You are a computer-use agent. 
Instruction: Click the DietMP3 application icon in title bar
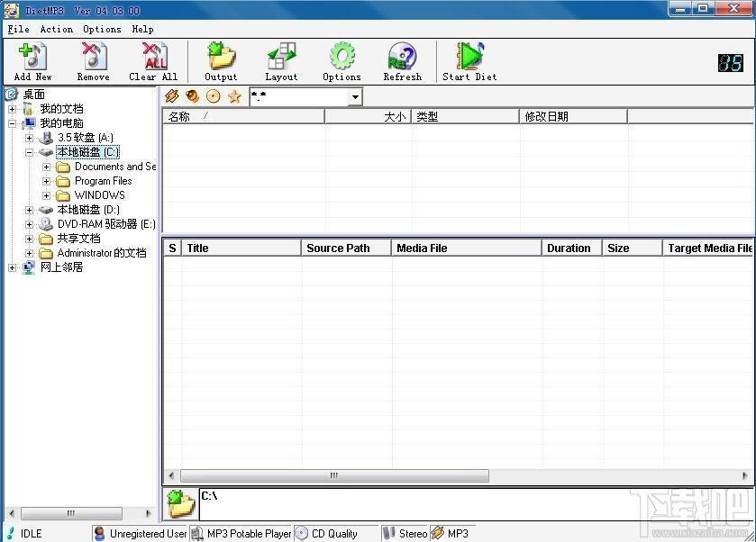[x=12, y=10]
